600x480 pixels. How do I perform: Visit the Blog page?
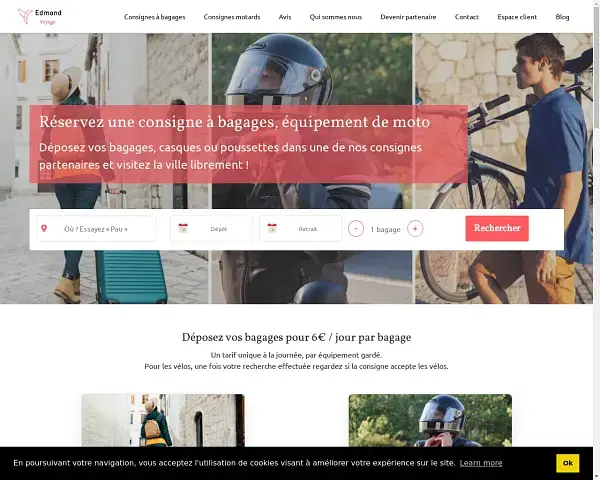[x=562, y=17]
